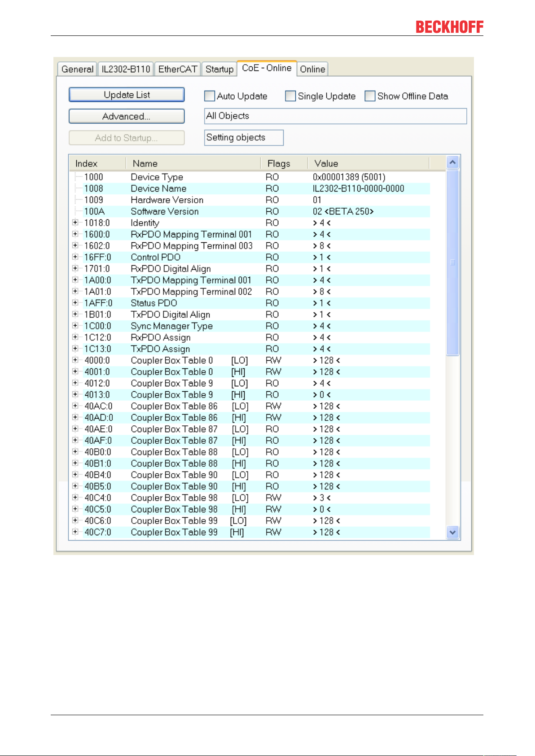Expand the 1AFF:0 Status PDO node

(x=75, y=303)
